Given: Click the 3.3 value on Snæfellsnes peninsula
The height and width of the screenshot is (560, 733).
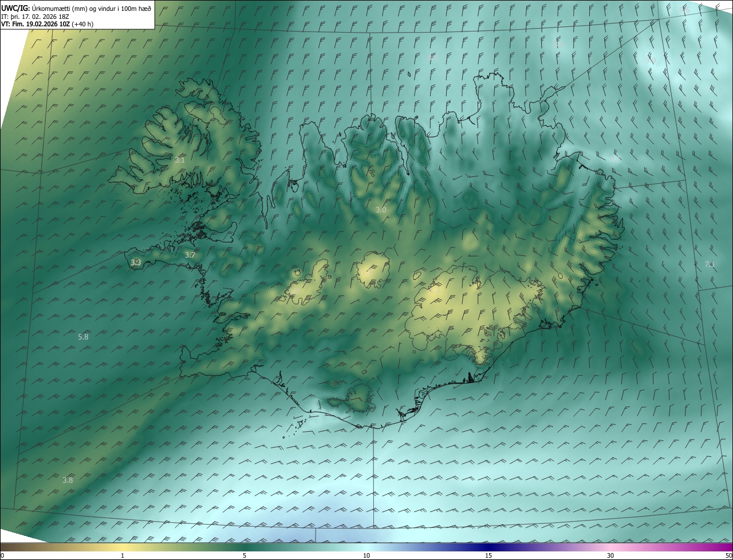Looking at the screenshot, I should 136,262.
